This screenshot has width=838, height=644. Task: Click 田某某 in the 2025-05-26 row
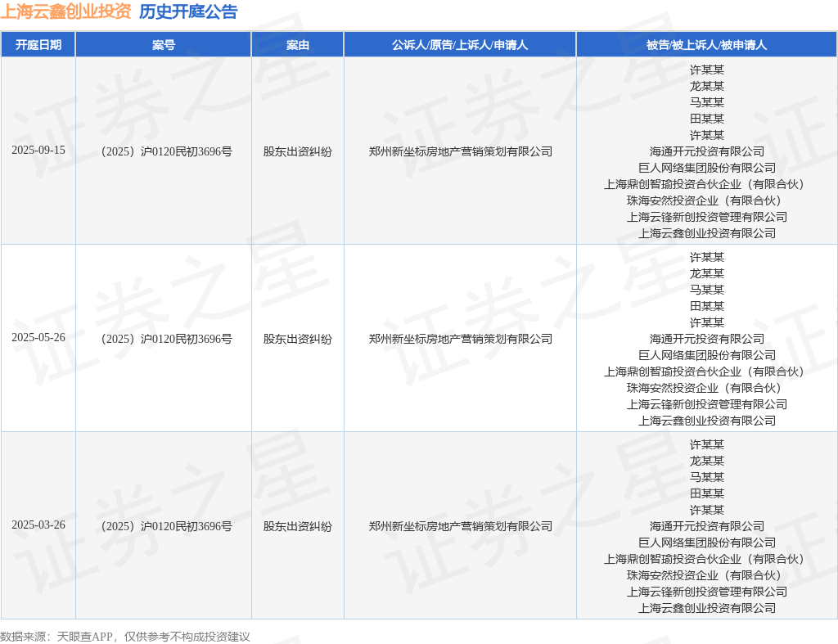pos(706,307)
